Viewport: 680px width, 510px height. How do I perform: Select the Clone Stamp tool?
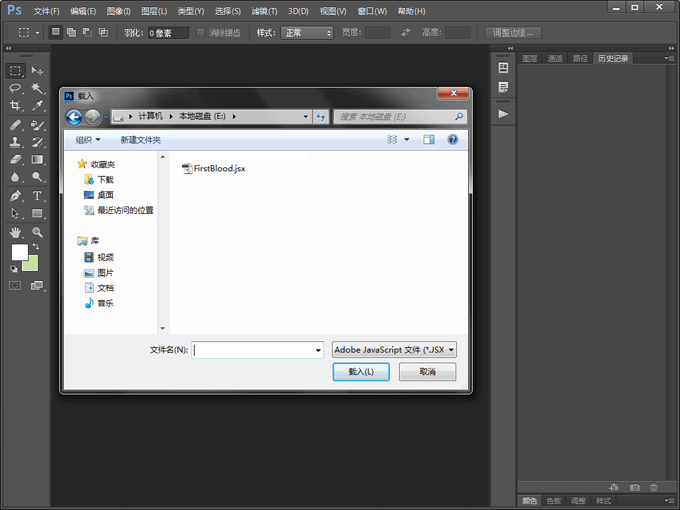(15, 142)
